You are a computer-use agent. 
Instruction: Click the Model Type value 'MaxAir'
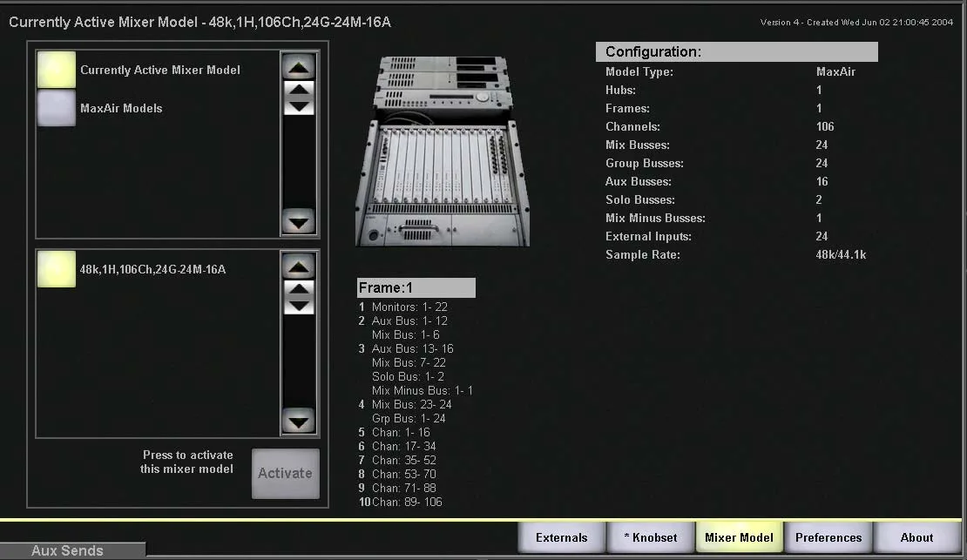click(835, 71)
